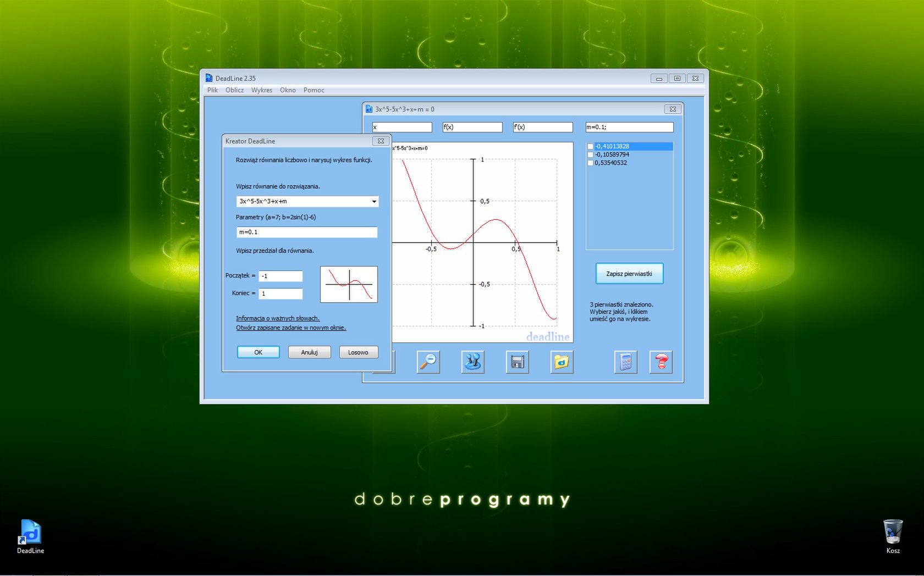Click the m=0.1; parameter field in graph window
The image size is (924, 576).
629,127
